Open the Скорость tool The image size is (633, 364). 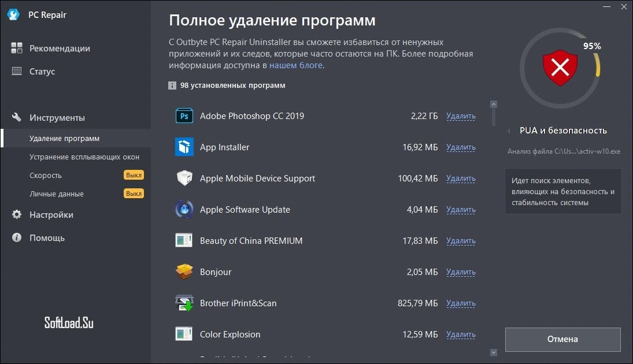[x=45, y=175]
